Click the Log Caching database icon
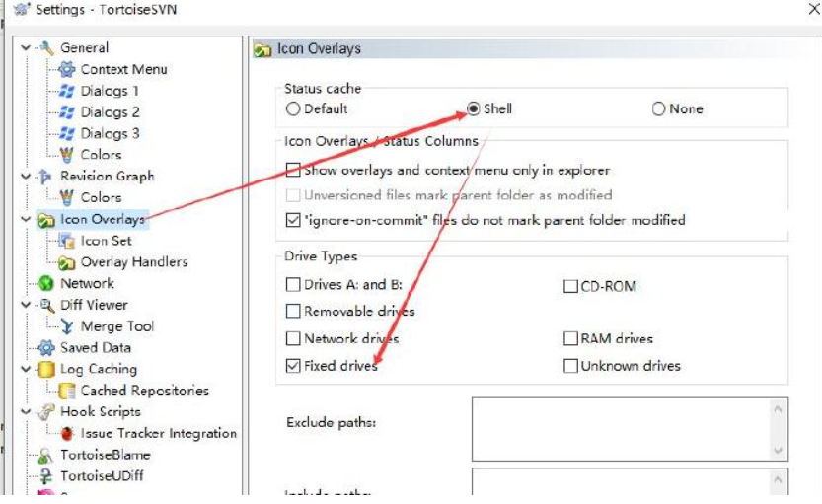This screenshot has height=504, width=822. coord(46,369)
